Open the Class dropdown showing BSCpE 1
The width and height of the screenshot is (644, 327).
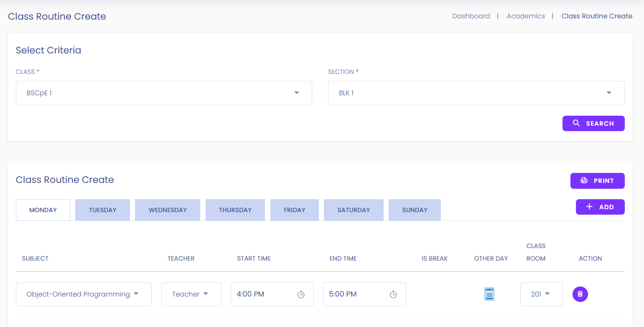164,93
